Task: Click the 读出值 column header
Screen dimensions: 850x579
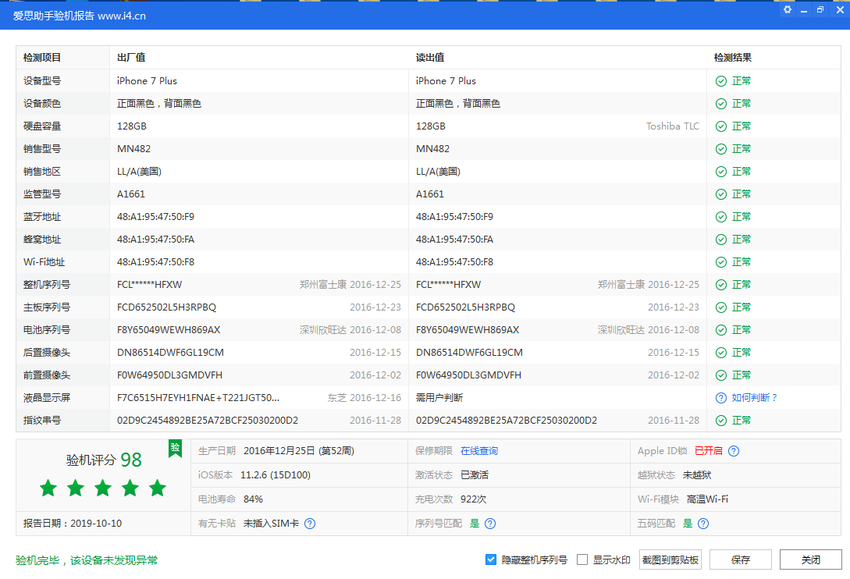Action: pyautogui.click(x=430, y=58)
